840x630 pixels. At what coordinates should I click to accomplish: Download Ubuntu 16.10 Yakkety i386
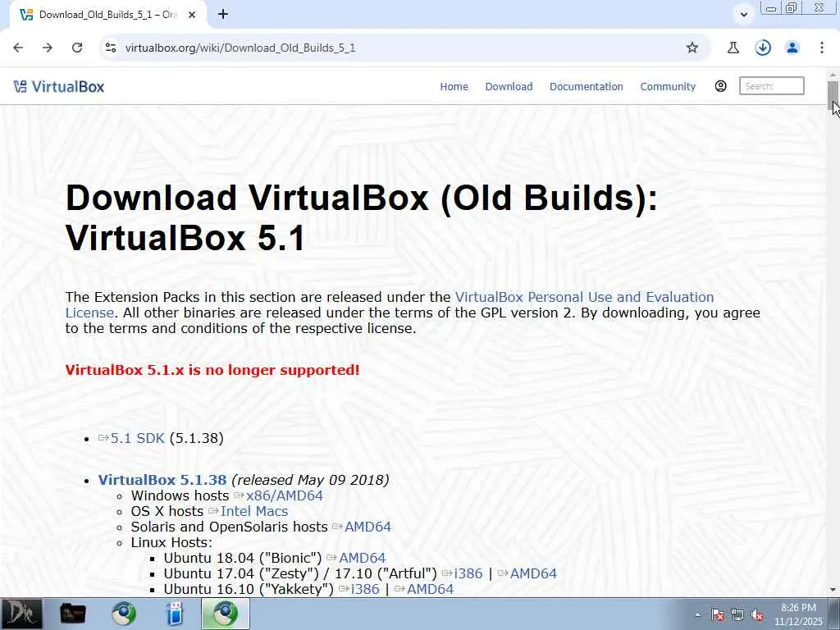click(x=365, y=589)
